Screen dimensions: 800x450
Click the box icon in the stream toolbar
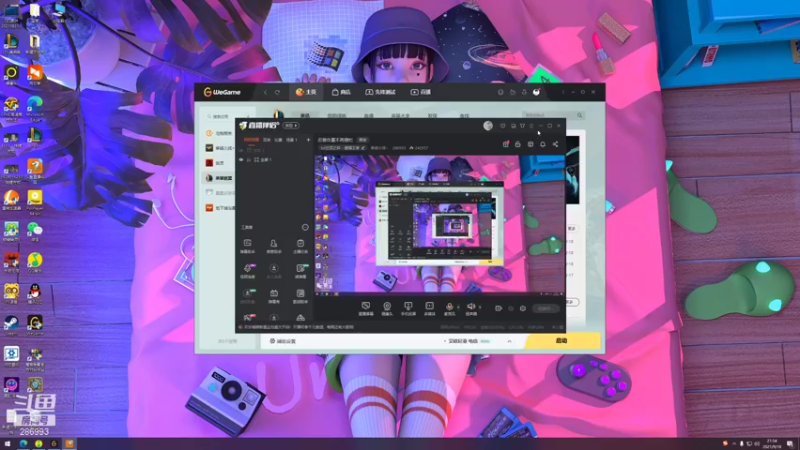[531, 144]
